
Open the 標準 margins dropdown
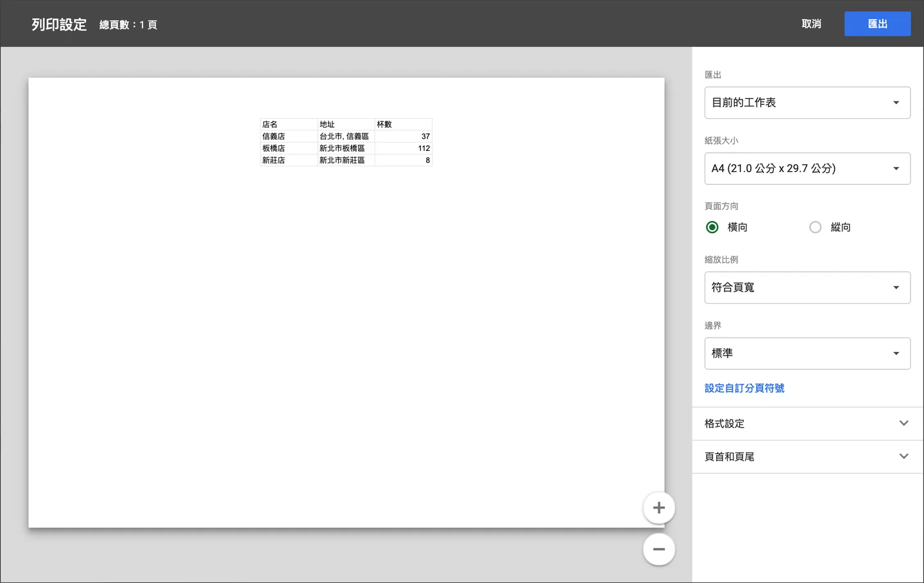[807, 354]
